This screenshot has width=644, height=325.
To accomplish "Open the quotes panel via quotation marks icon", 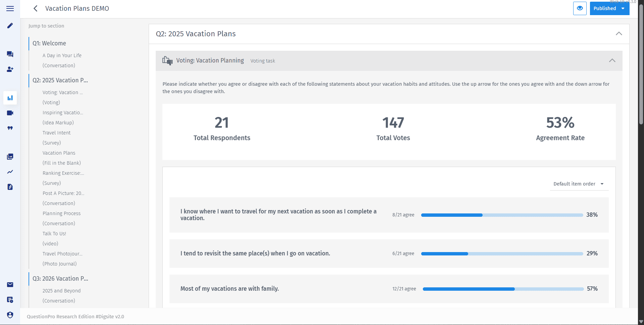I will click(10, 128).
